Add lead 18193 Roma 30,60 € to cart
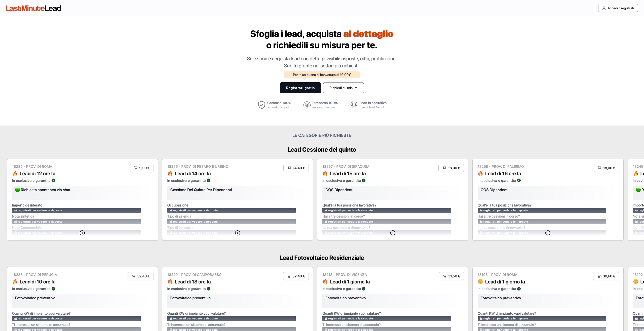 click(x=606, y=276)
